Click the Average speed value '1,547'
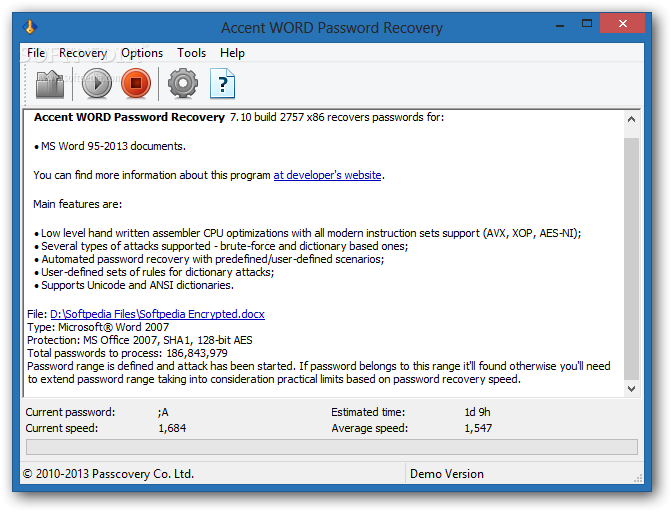The width and height of the screenshot is (672, 512). coord(478,428)
